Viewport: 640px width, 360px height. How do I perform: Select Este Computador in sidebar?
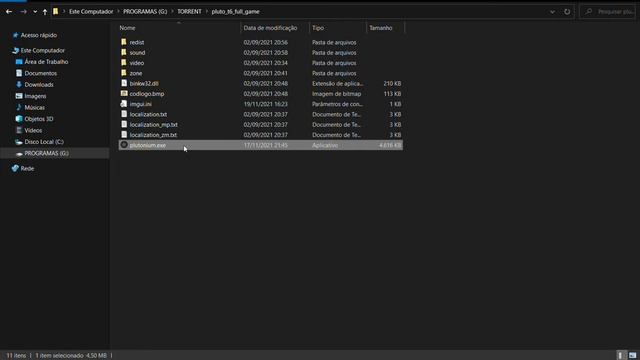click(42, 51)
